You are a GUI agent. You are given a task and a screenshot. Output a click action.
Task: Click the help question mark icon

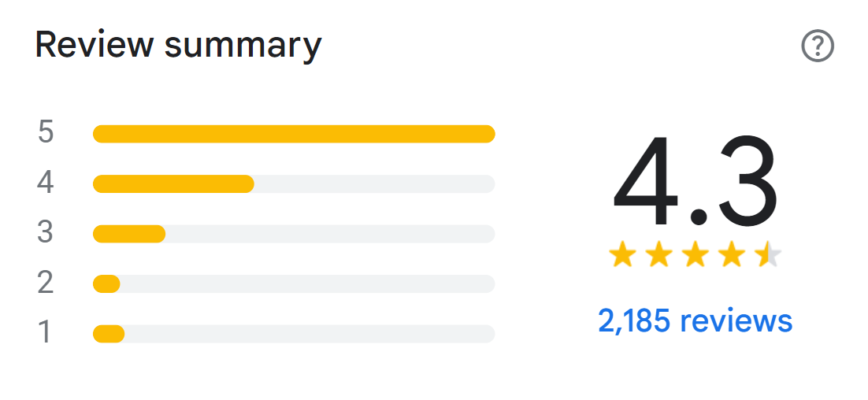pyautogui.click(x=818, y=46)
